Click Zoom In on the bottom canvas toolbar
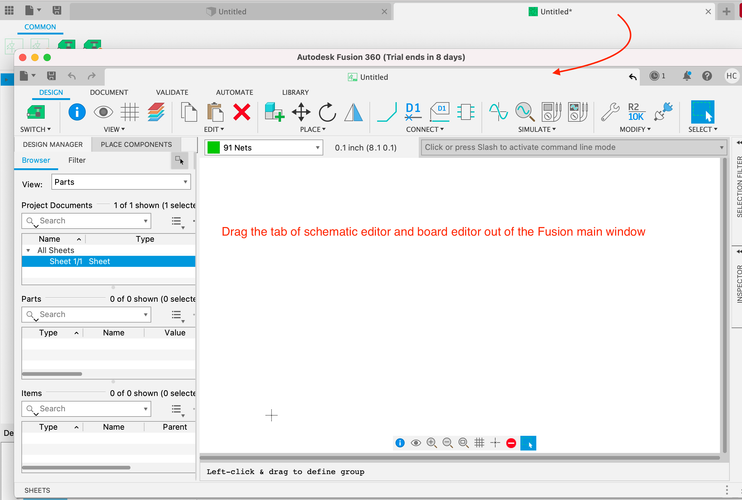 (432, 443)
